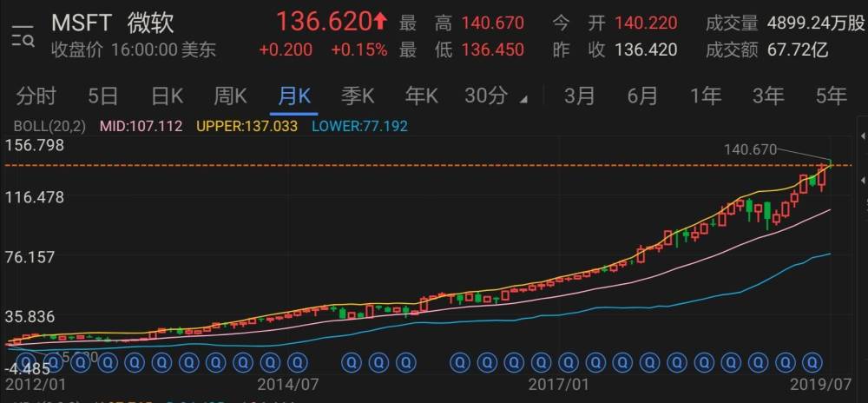
Task: Tap the LOWER:77.192 Bollinger value
Action: (360, 126)
